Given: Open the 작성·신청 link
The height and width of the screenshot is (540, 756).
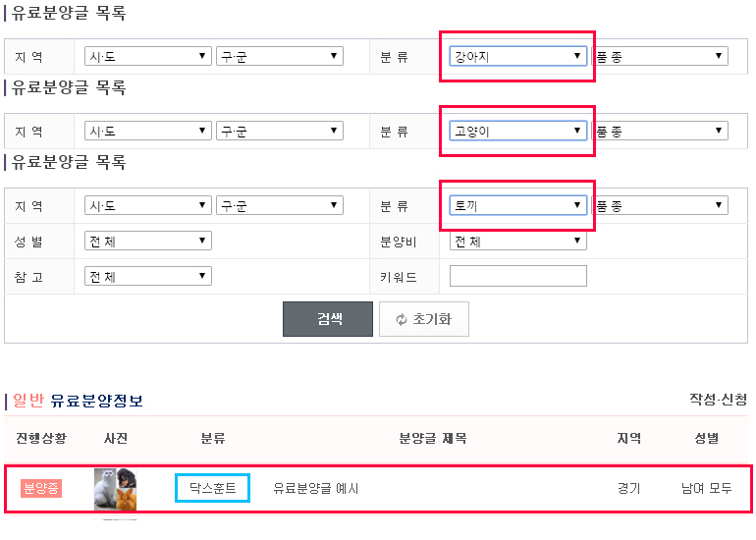Looking at the screenshot, I should click(718, 400).
